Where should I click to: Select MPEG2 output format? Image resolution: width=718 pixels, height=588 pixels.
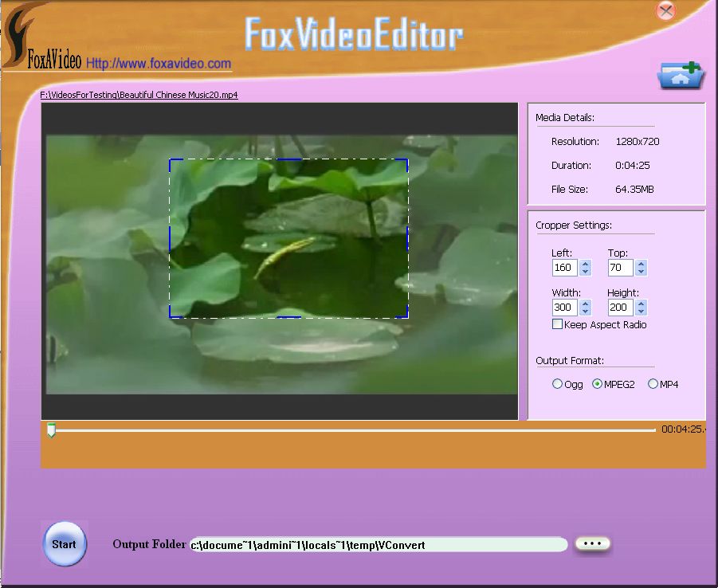point(597,384)
